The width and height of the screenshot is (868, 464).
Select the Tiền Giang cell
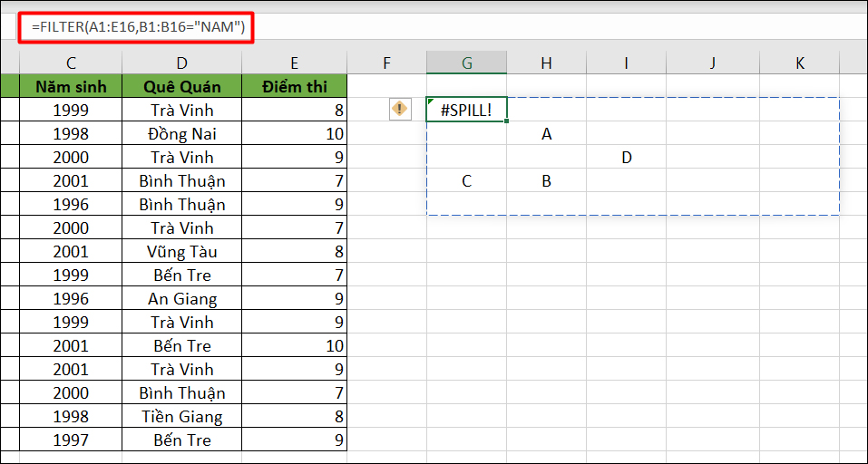coord(182,417)
